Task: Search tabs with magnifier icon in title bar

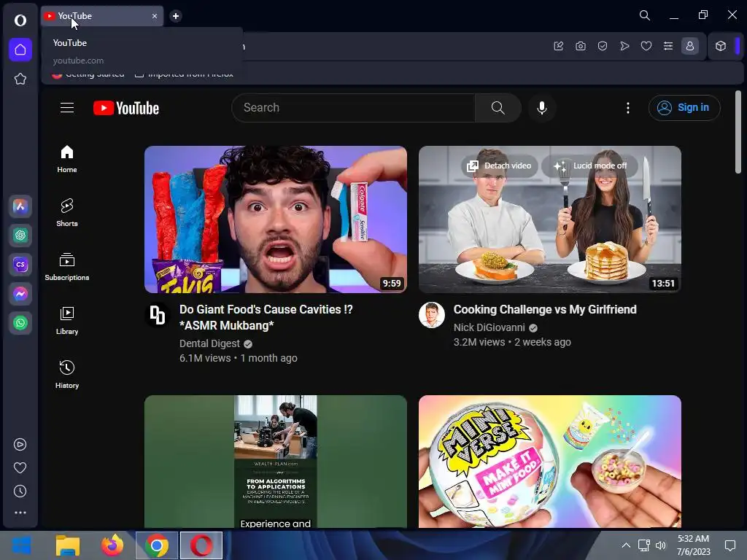Action: pos(645,15)
